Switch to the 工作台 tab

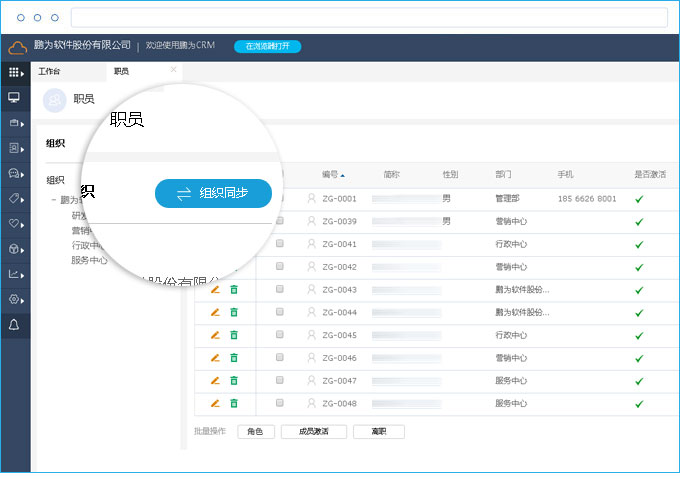tap(49, 72)
